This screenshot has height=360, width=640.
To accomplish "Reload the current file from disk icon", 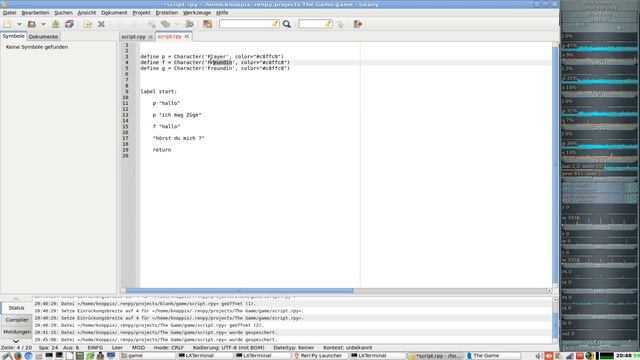I will 87,24.
